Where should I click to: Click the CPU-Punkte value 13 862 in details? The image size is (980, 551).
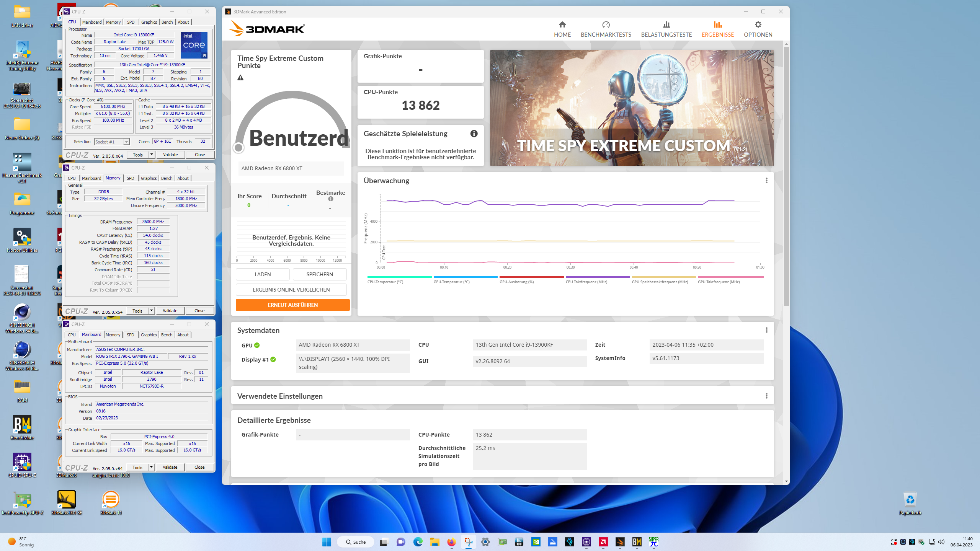(x=529, y=435)
